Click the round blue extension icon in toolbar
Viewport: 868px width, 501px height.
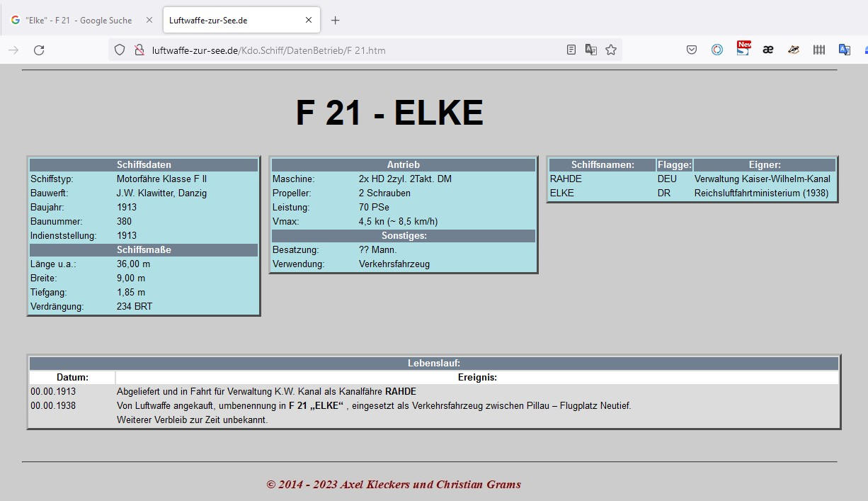[x=717, y=50]
